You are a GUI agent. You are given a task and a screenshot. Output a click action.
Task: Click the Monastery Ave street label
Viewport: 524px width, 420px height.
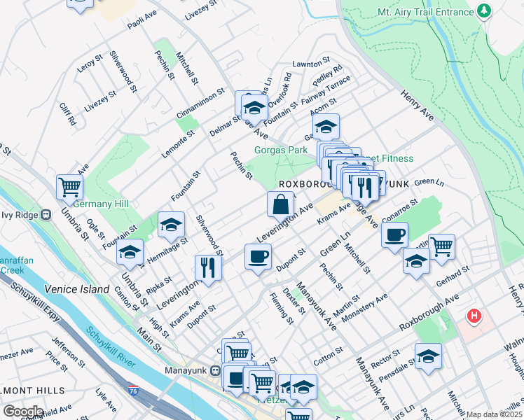coord(364,308)
